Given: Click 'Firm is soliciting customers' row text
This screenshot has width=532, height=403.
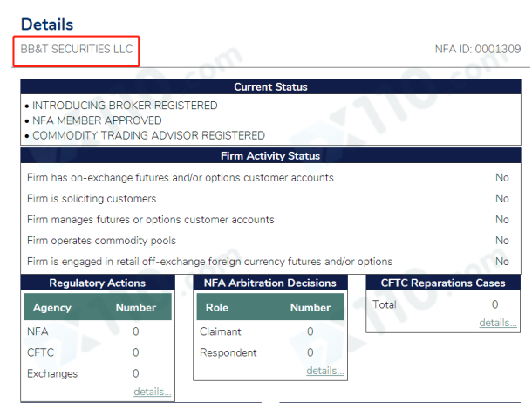Looking at the screenshot, I should [x=92, y=199].
